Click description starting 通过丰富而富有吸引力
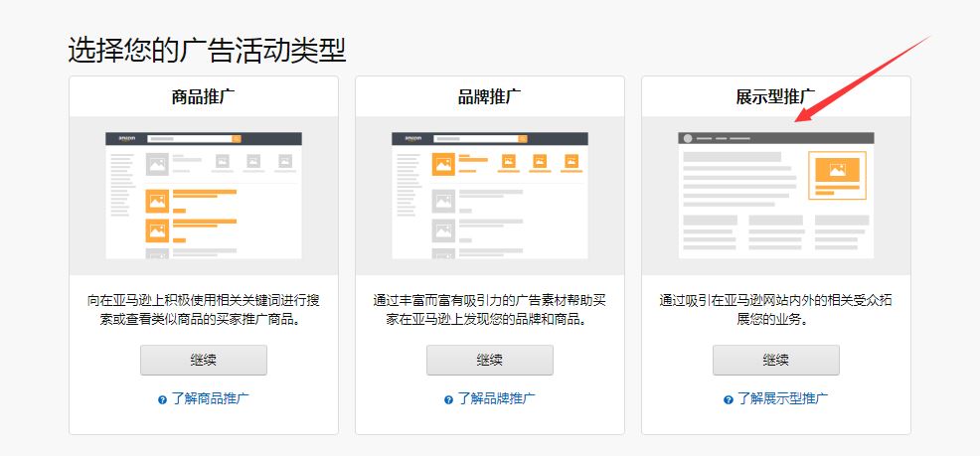980x456 pixels. [x=490, y=310]
